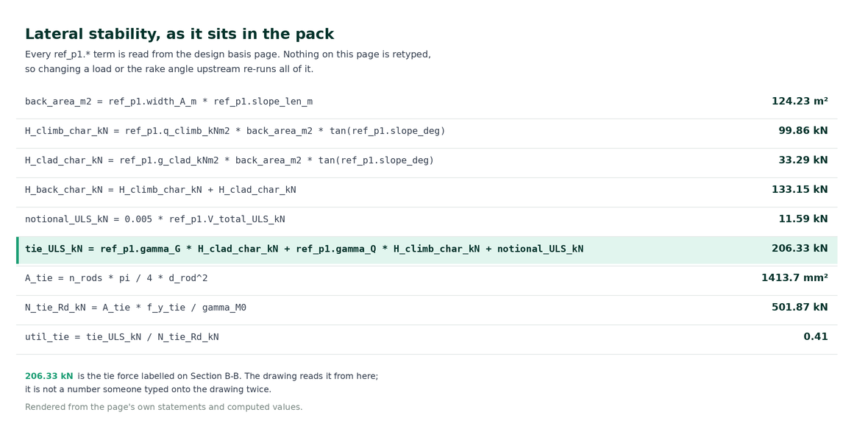The height and width of the screenshot is (443, 868).
Task: Click the highlighted tie_ULS_kN formula
Action: click(304, 249)
